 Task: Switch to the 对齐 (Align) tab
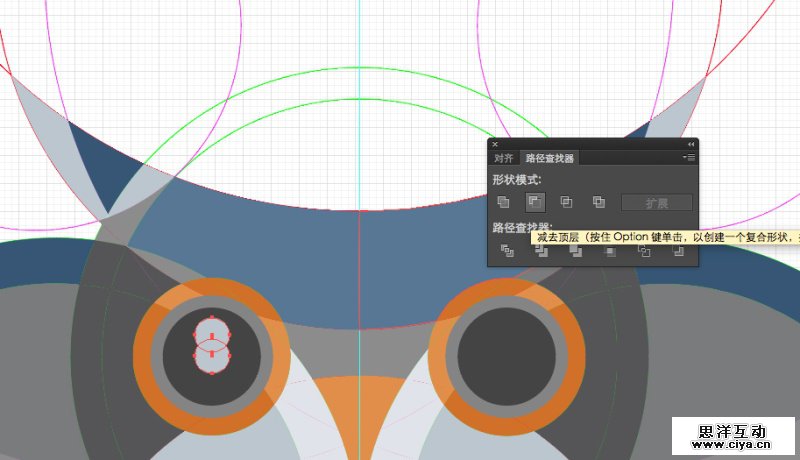pyautogui.click(x=504, y=158)
